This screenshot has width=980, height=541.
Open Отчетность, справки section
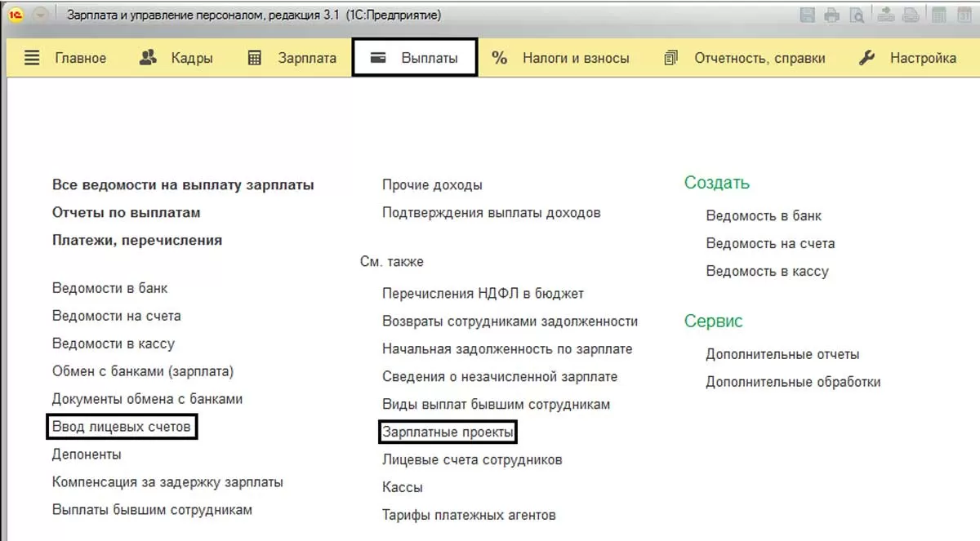[x=759, y=58]
